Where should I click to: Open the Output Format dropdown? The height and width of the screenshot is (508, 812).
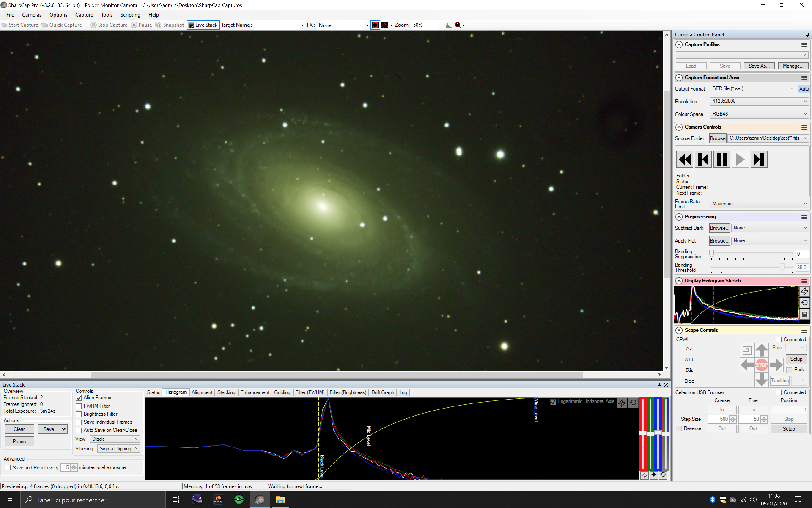coord(753,89)
